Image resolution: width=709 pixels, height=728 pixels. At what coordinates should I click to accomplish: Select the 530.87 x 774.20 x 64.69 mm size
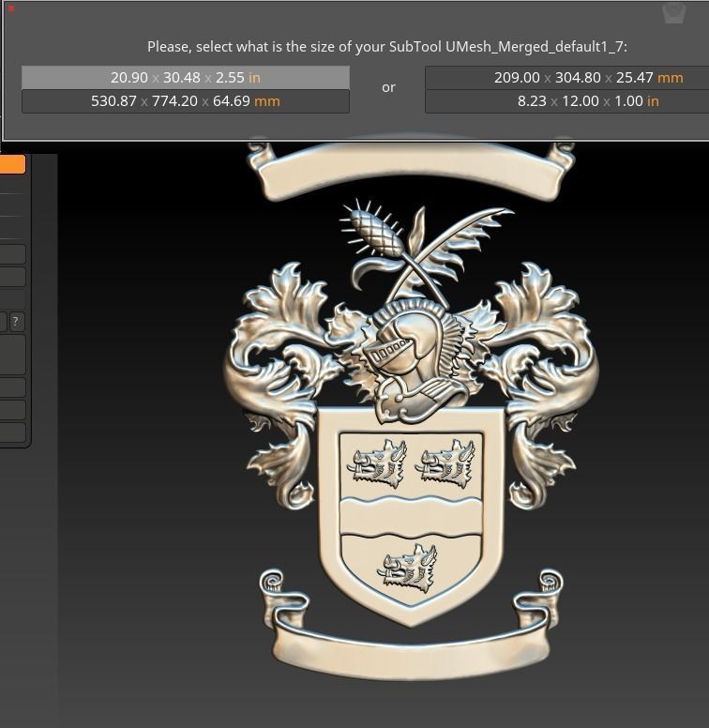point(186,101)
